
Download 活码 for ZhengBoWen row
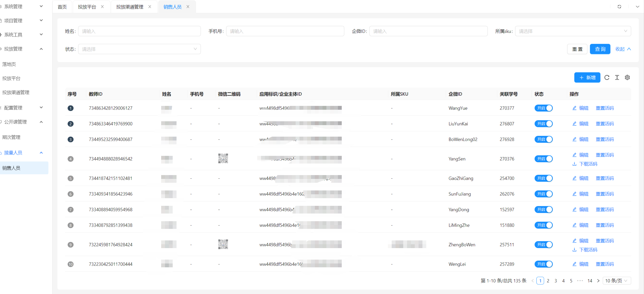click(585, 250)
